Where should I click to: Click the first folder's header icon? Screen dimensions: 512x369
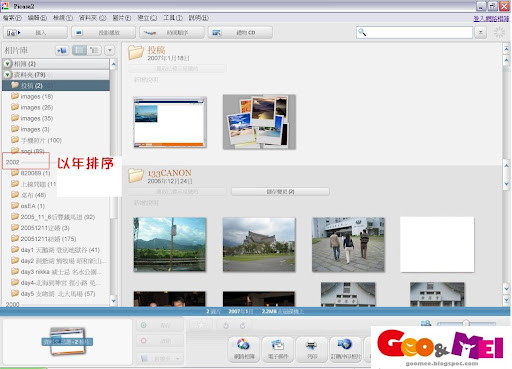click(136, 53)
